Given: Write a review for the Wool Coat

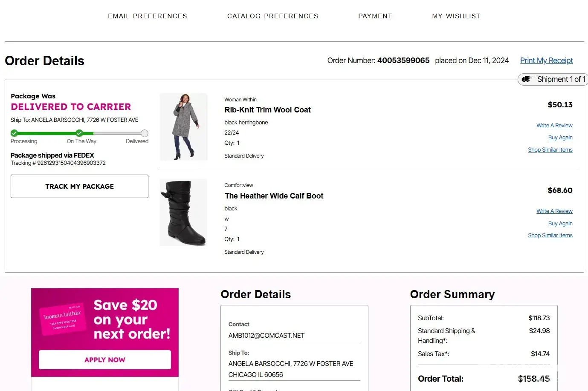Looking at the screenshot, I should pos(554,126).
